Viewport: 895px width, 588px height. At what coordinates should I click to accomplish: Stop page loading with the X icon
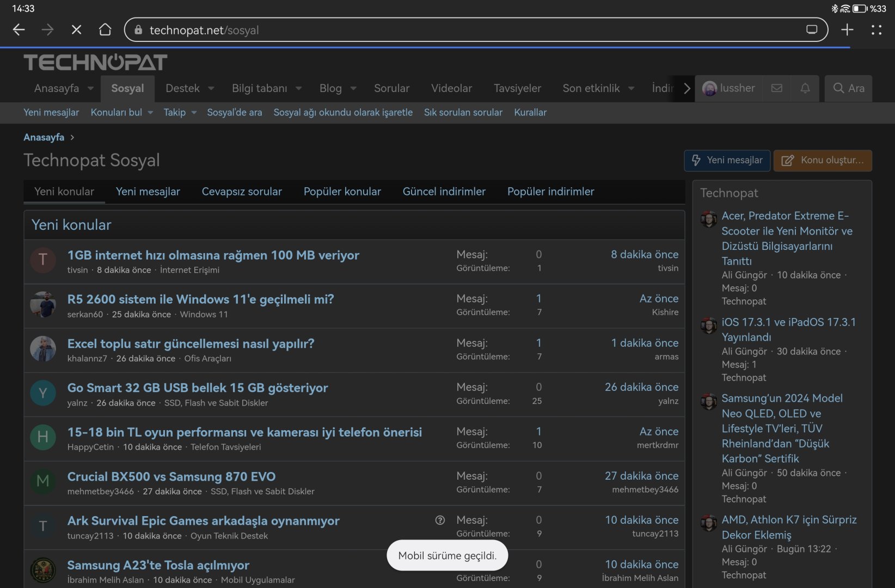(77, 30)
